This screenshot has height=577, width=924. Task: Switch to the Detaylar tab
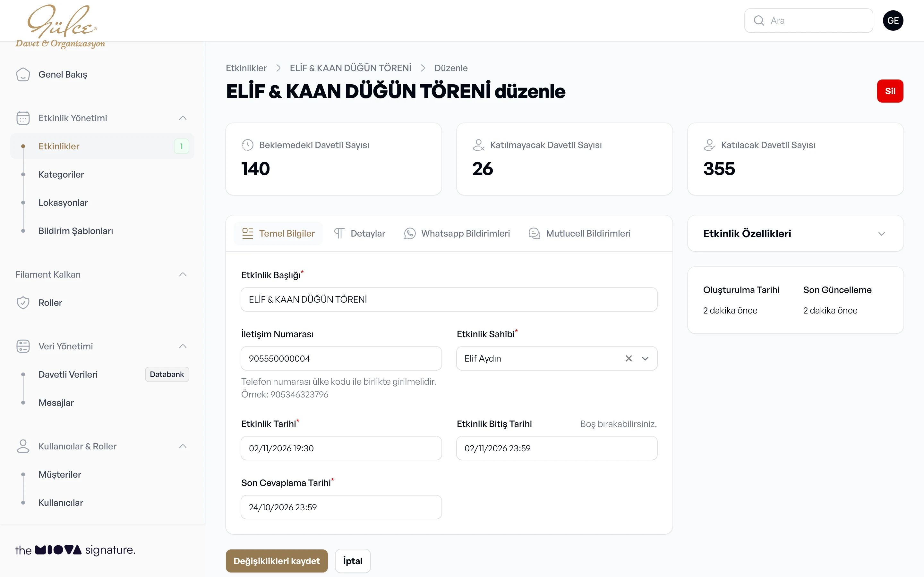click(359, 234)
